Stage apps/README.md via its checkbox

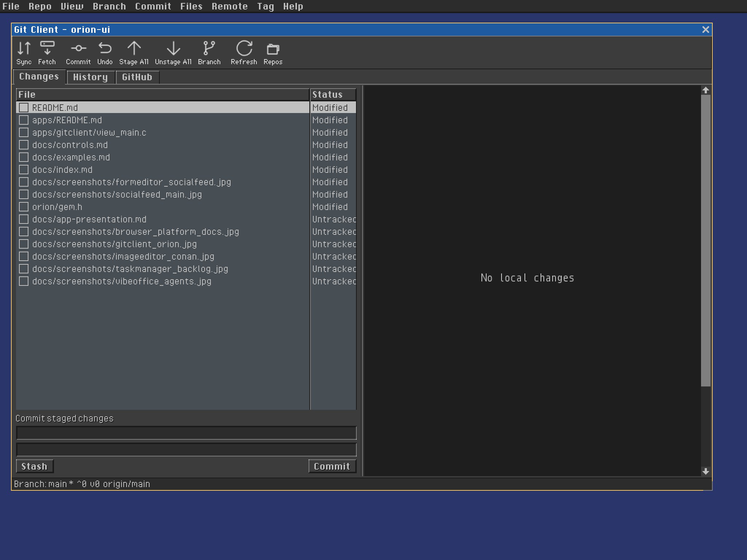point(24,120)
